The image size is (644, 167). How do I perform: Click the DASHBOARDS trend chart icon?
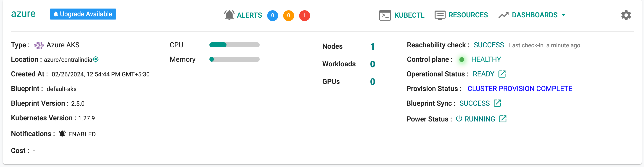coord(504,15)
